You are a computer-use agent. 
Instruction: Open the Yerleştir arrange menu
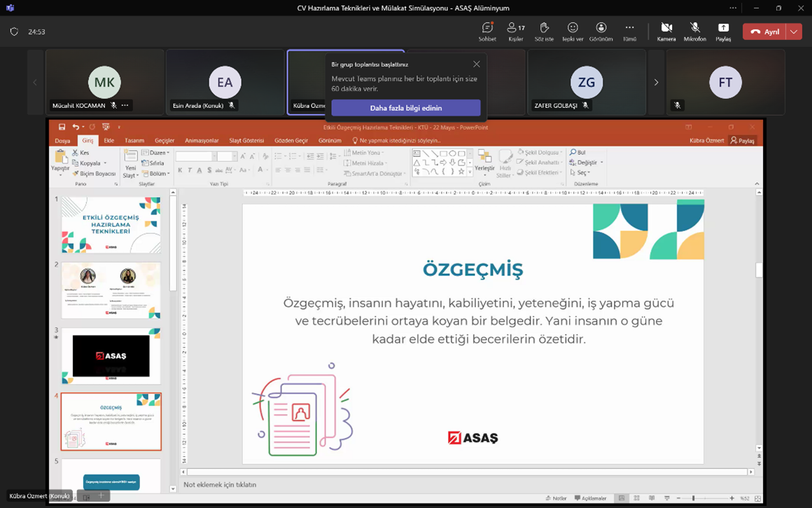pos(484,163)
